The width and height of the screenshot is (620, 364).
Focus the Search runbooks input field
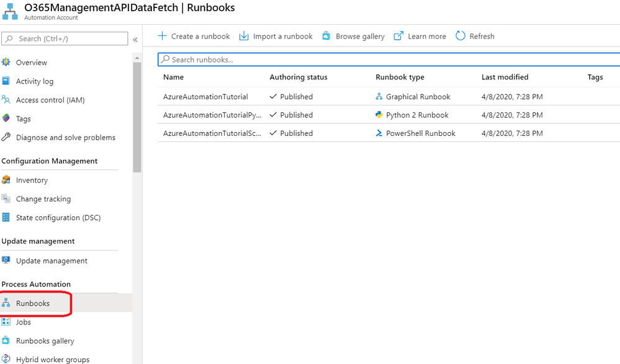pos(389,60)
